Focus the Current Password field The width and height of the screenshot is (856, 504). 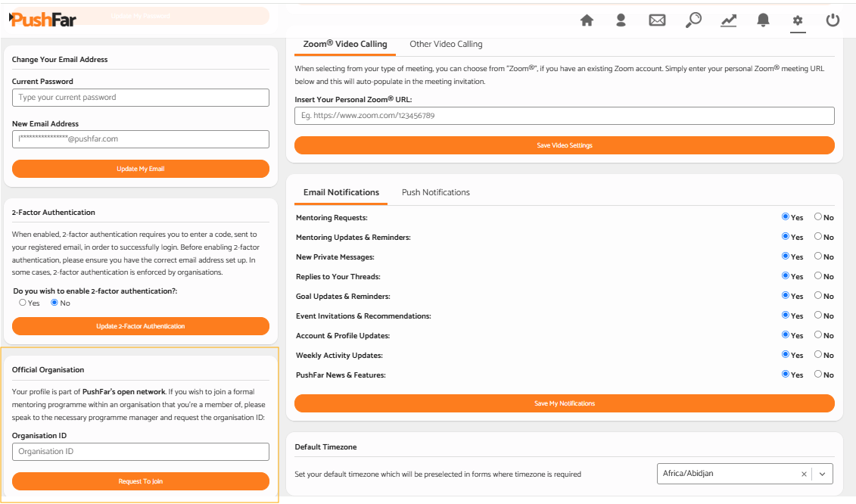tap(140, 98)
